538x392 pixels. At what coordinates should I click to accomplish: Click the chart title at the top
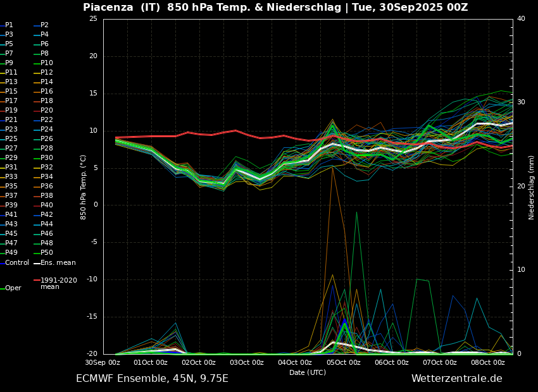pos(275,8)
